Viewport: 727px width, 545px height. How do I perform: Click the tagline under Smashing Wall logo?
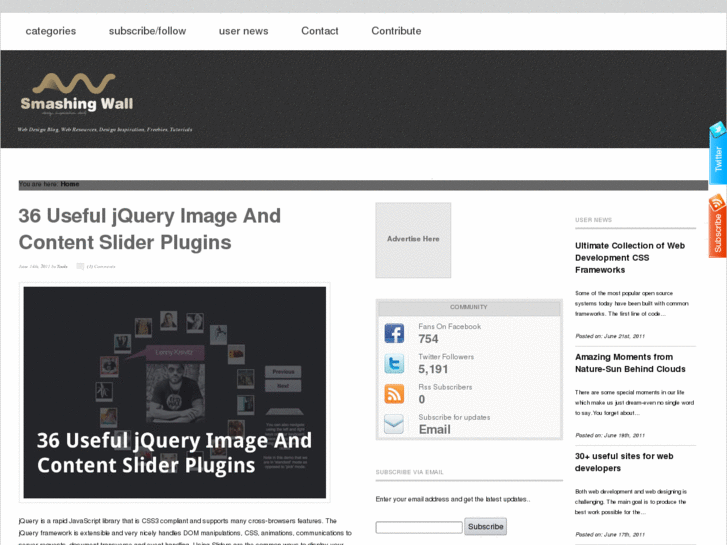point(105,129)
